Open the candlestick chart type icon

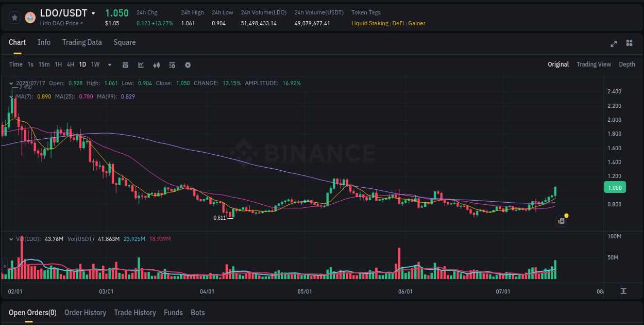[156, 65]
